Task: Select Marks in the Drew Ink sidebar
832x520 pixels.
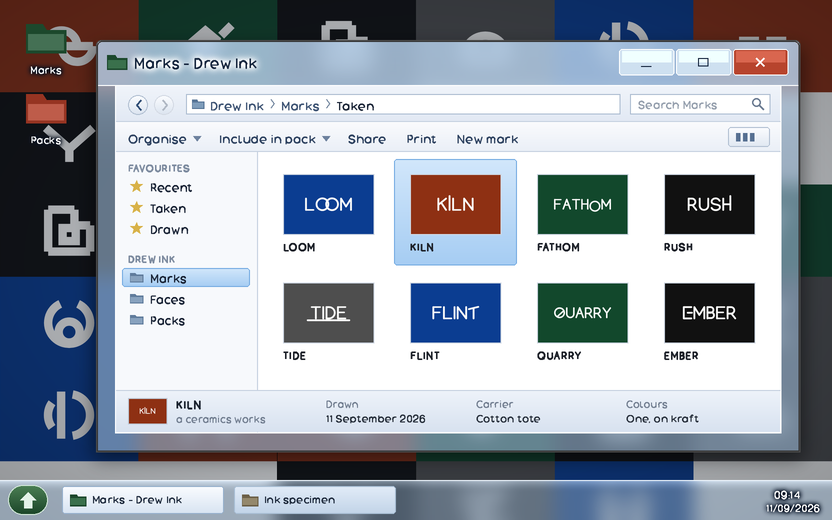Action: (186, 278)
